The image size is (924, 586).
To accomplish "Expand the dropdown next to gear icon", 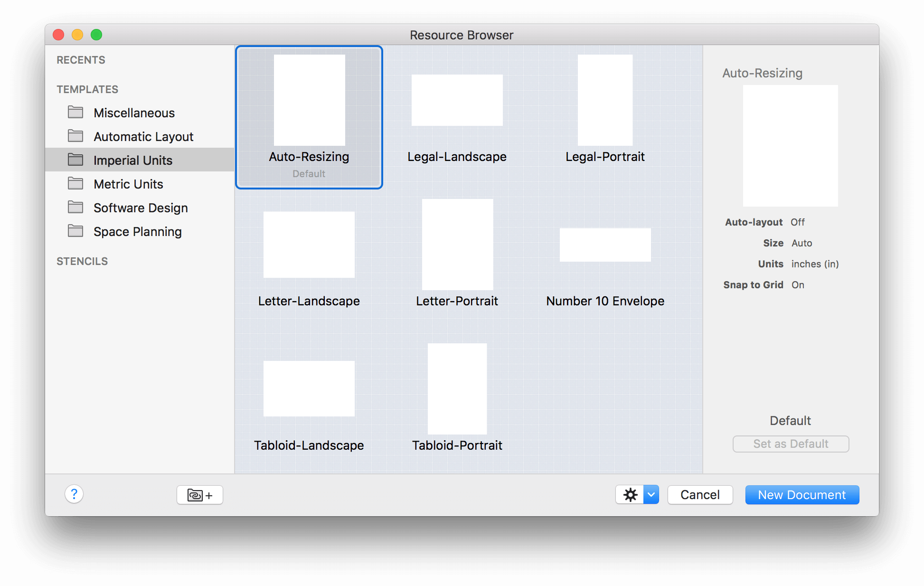I will tap(651, 495).
